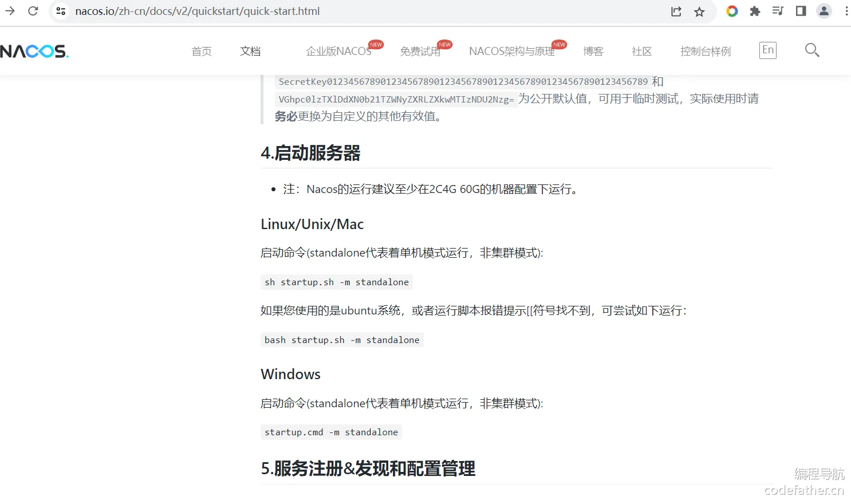Image resolution: width=851 pixels, height=504 pixels.
Task: Switch language with the En button
Action: coord(768,50)
